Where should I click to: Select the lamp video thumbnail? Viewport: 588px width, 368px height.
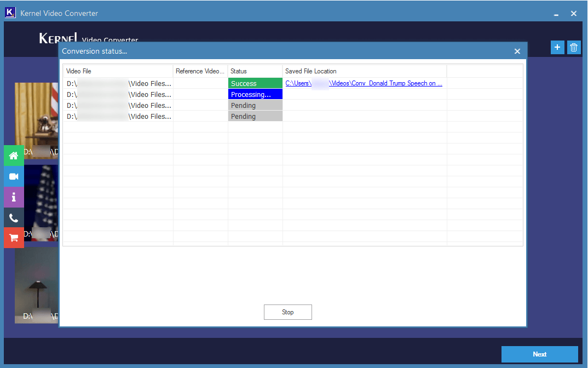tap(37, 285)
